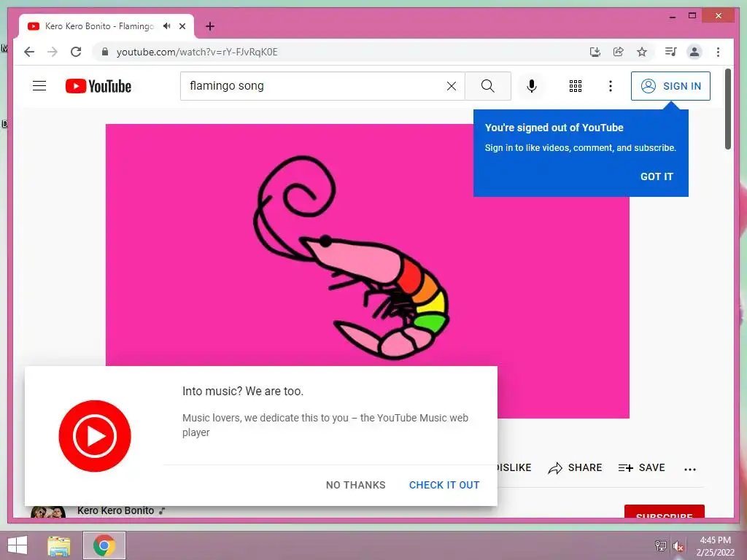Click the Chrome taskbar icon
Viewport: 747px width, 560px height.
tap(104, 545)
